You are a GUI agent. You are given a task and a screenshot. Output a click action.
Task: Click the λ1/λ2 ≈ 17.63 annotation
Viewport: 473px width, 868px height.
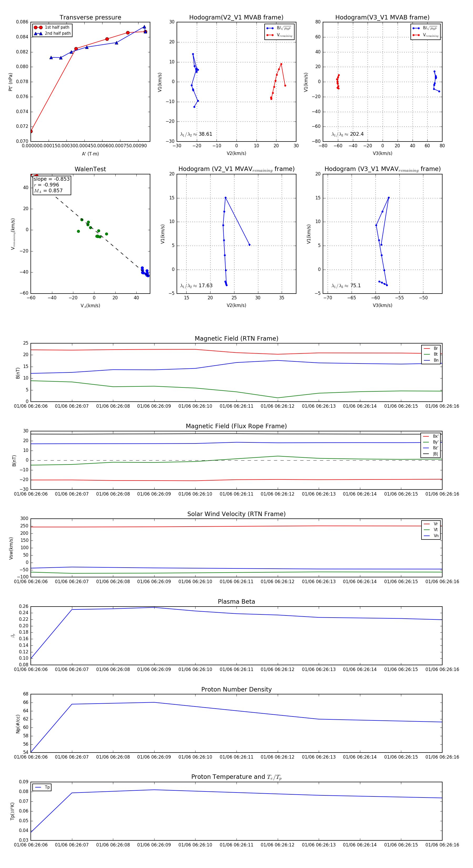(196, 286)
